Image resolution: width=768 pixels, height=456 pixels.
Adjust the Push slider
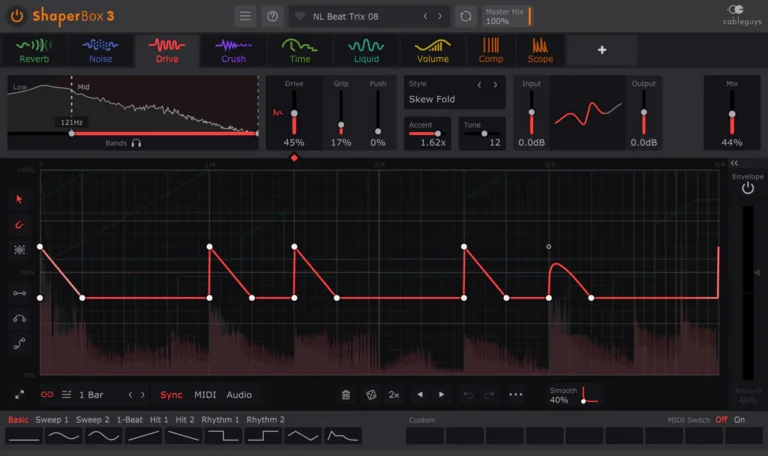click(x=378, y=131)
